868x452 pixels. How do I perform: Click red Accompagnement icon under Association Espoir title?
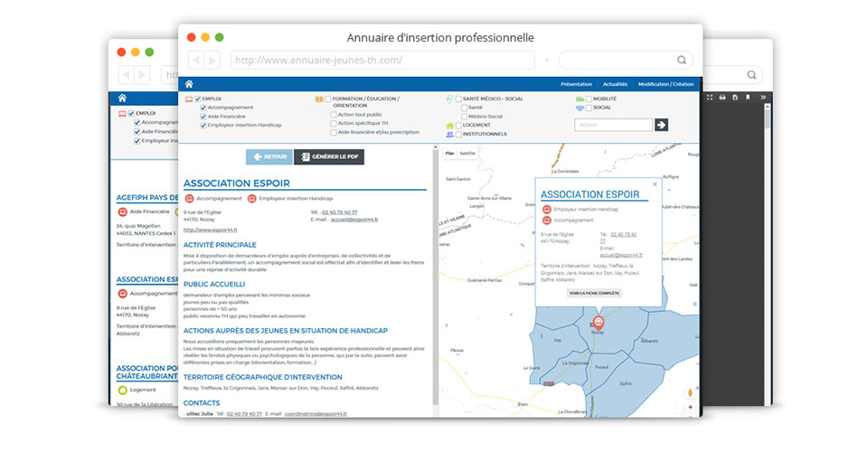(189, 199)
